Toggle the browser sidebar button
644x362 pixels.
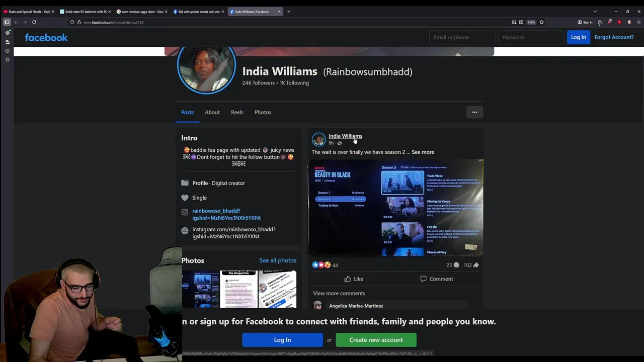click(7, 22)
